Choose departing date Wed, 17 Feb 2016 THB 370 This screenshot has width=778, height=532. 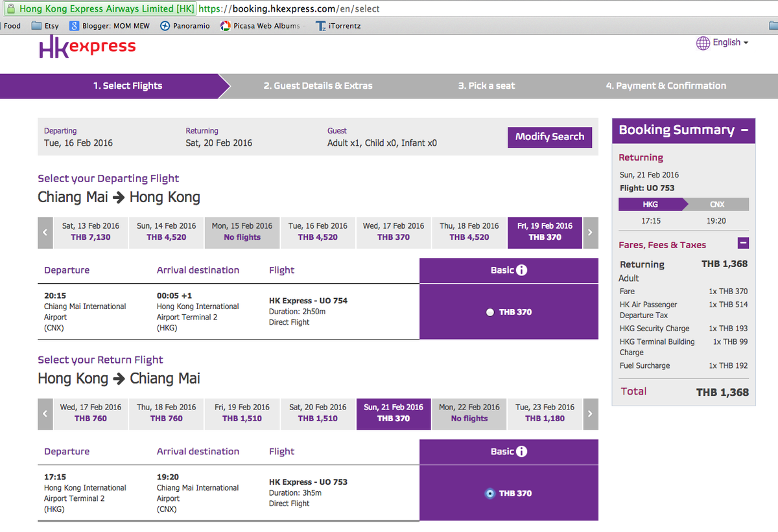[394, 231]
